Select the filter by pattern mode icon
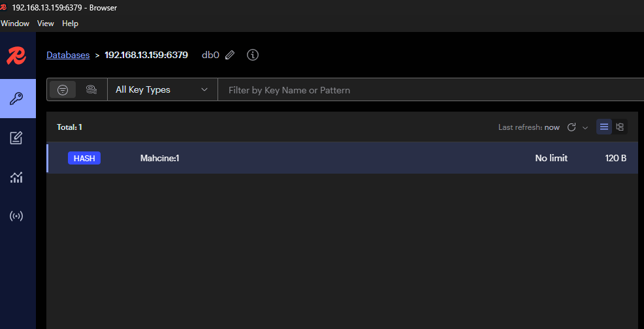644x329 pixels. (63, 89)
